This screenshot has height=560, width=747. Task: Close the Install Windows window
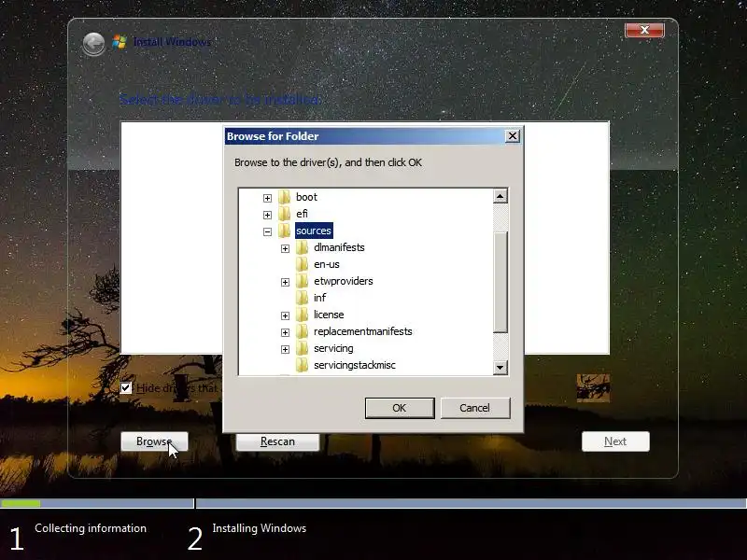tap(644, 30)
